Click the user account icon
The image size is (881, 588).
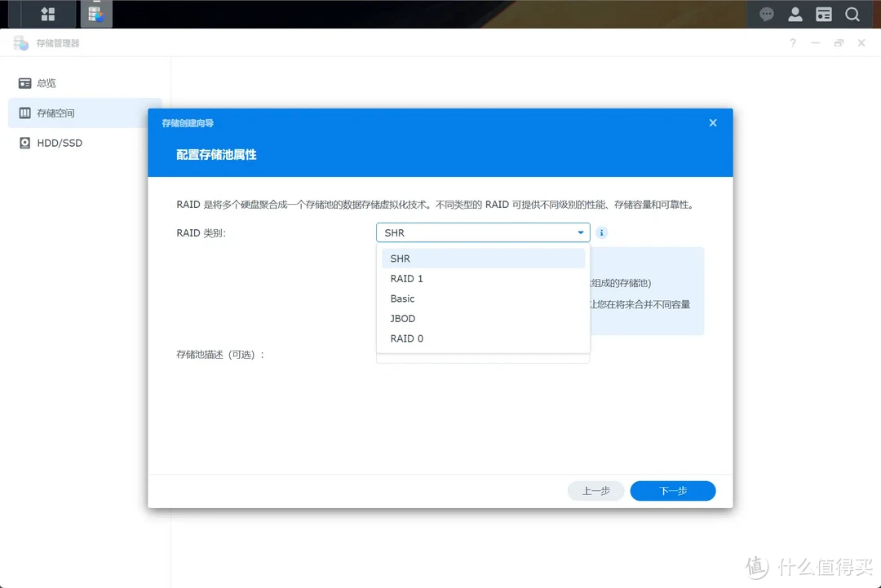click(x=795, y=14)
